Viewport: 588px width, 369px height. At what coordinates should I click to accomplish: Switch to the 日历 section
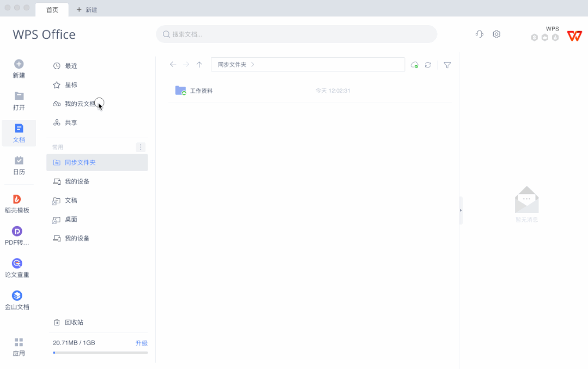pos(19,164)
